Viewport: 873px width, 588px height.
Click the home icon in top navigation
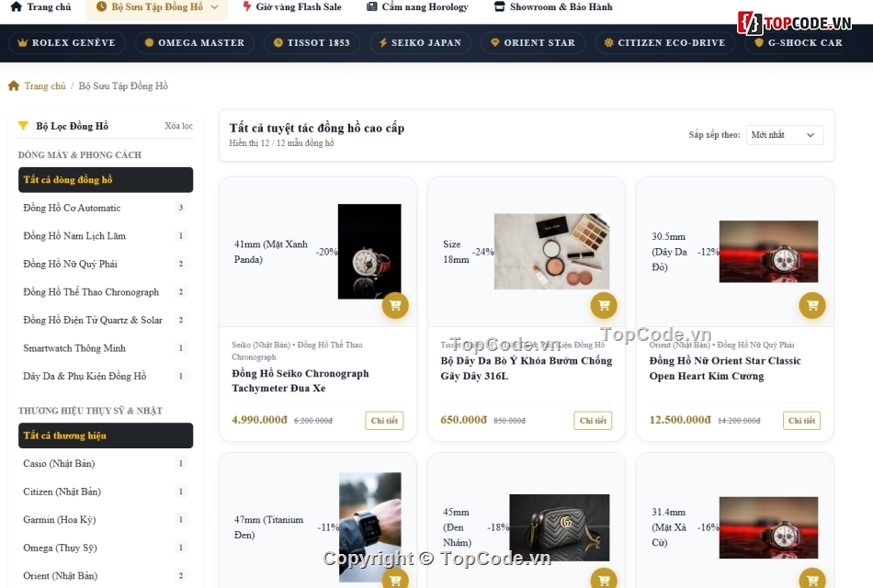tap(17, 6)
